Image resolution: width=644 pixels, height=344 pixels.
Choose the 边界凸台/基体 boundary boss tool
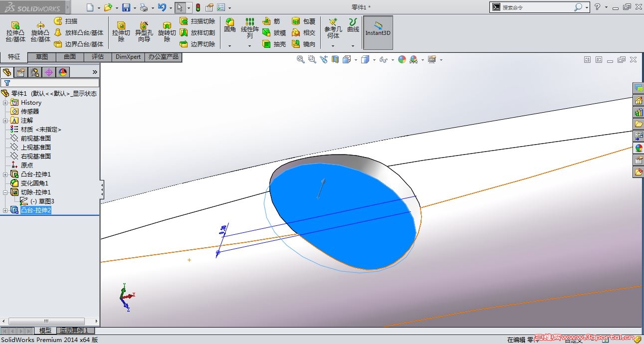point(79,44)
